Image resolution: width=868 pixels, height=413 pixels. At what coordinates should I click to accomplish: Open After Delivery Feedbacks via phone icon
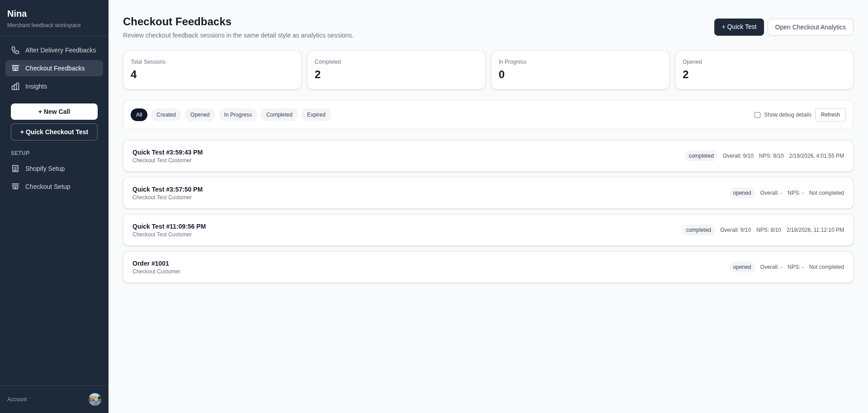(15, 50)
